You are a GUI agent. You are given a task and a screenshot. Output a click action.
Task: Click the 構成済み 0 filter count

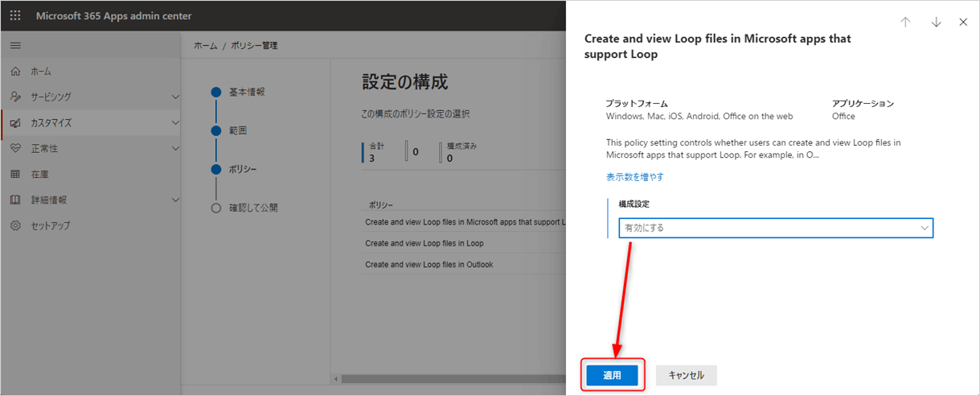point(460,152)
